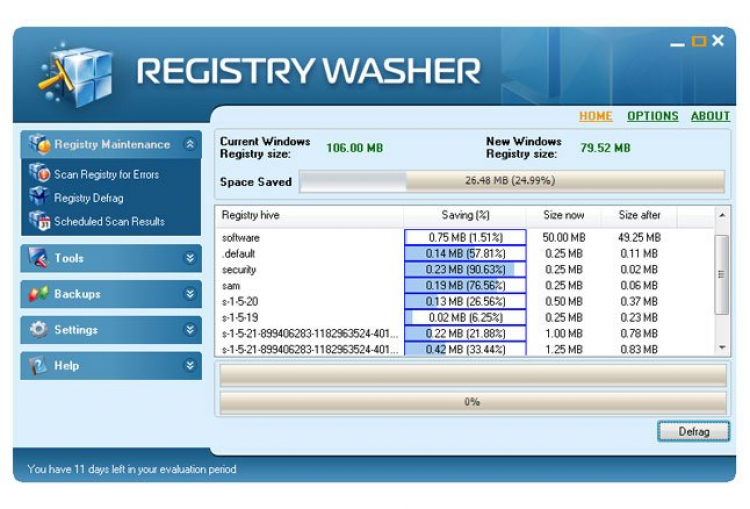
Task: Click the Registry Defrag cube icon
Action: 39,197
